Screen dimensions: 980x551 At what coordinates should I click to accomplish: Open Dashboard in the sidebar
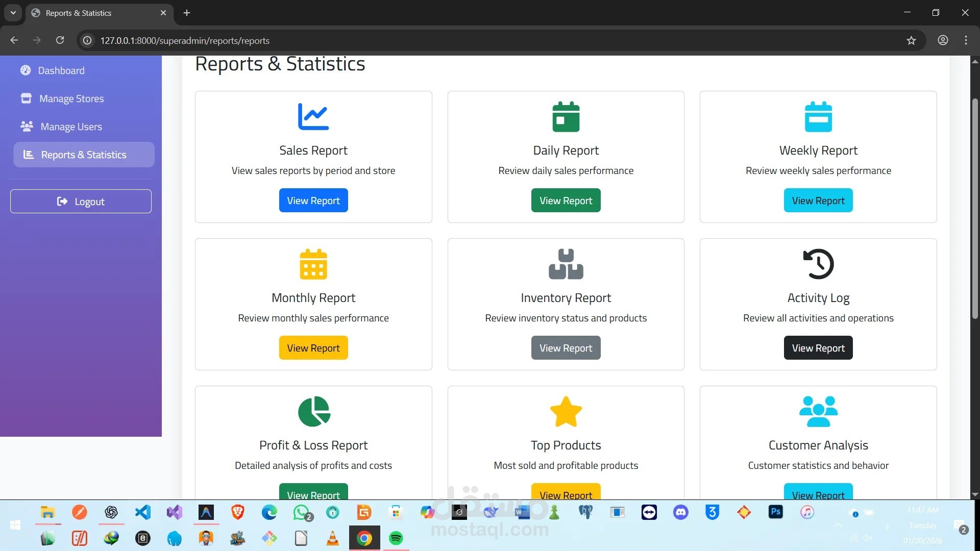pyautogui.click(x=61, y=70)
